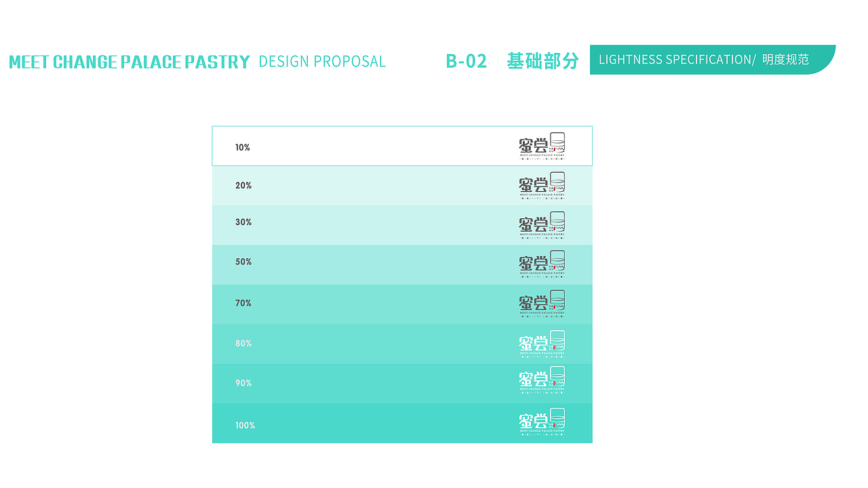Click the logo in the 30% row

coord(542,225)
